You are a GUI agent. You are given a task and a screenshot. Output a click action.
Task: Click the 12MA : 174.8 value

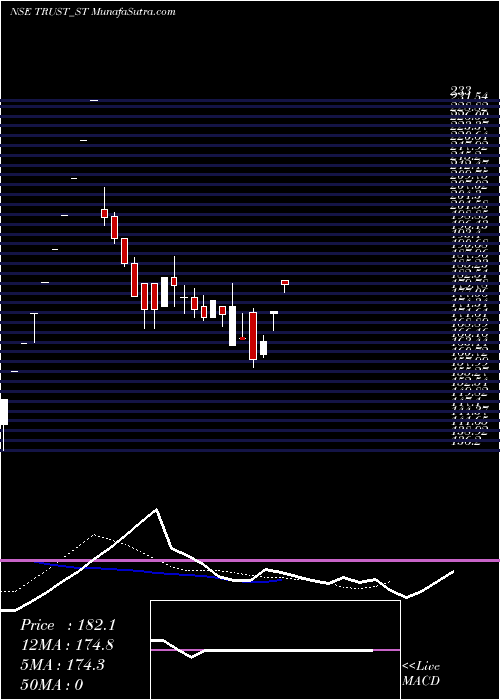pyautogui.click(x=67, y=645)
